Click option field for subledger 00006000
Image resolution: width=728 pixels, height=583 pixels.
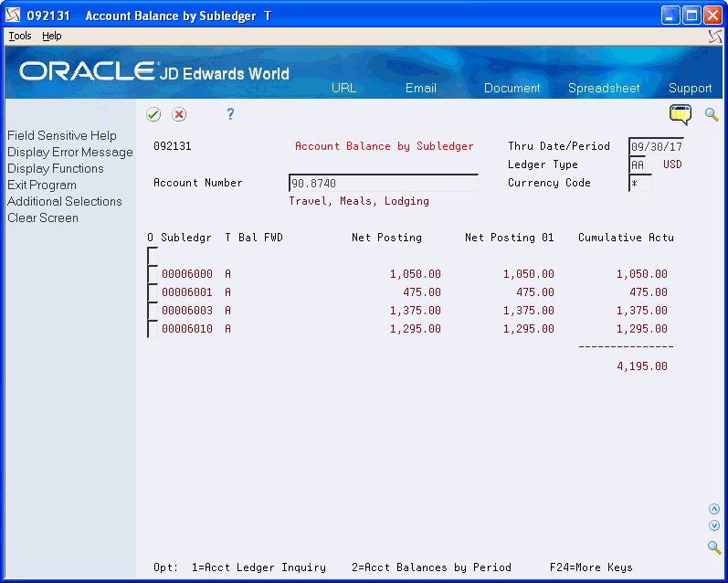pos(153,273)
